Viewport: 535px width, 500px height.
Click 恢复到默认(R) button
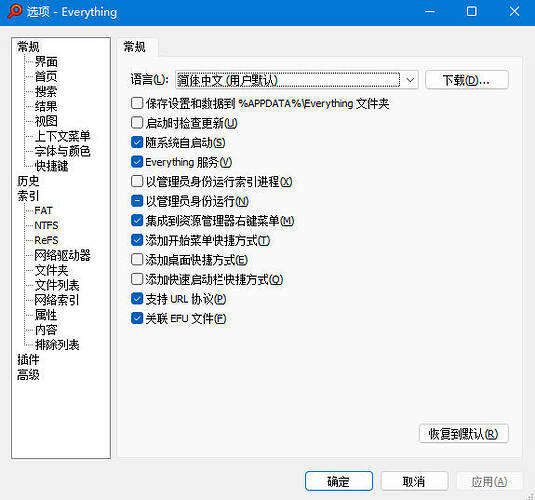pyautogui.click(x=463, y=433)
